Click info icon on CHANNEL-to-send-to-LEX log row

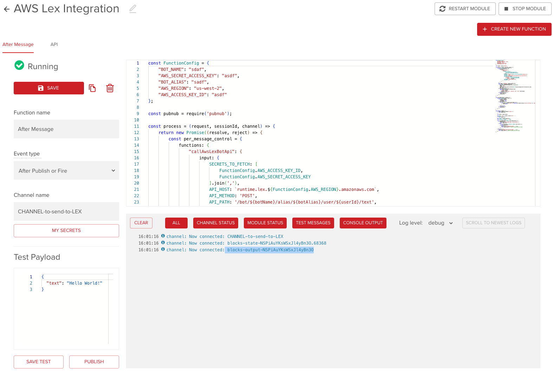tap(163, 236)
